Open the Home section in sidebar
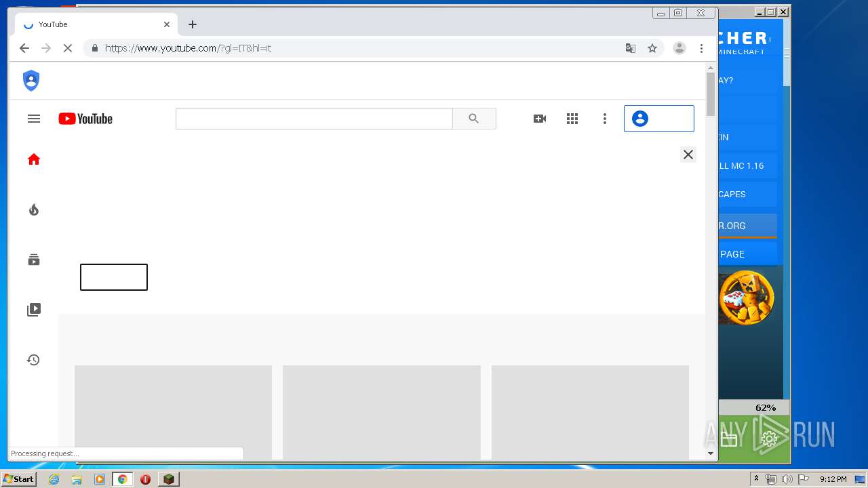 click(34, 159)
